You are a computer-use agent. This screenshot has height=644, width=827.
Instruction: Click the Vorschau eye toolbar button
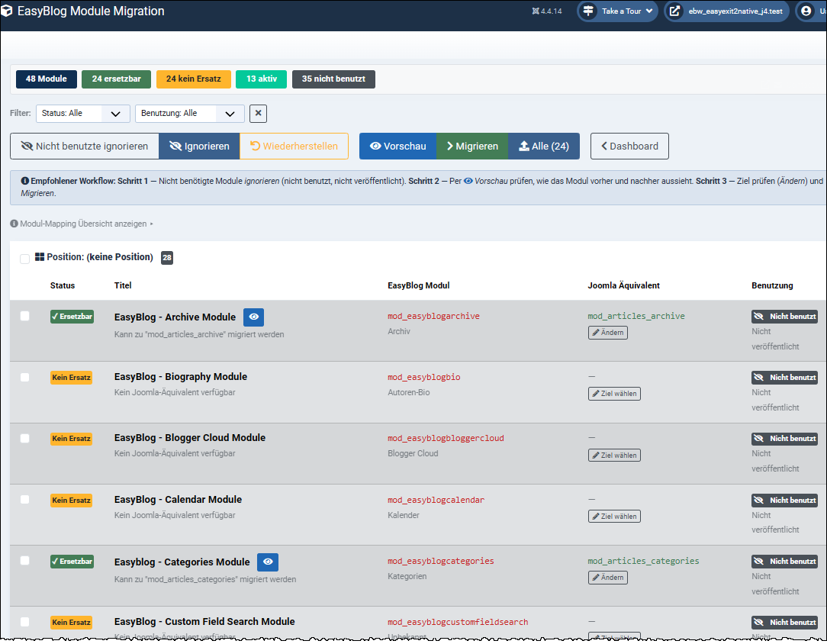click(x=397, y=146)
